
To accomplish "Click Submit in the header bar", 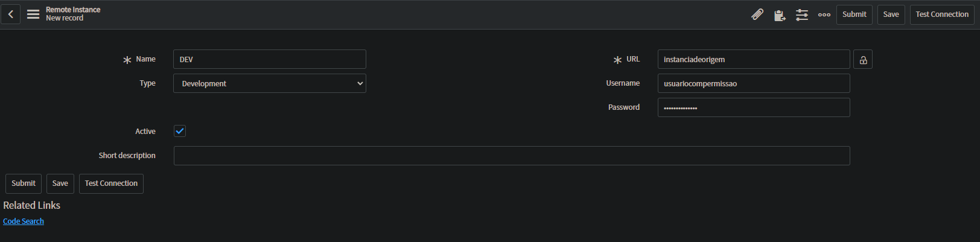I will (x=854, y=14).
